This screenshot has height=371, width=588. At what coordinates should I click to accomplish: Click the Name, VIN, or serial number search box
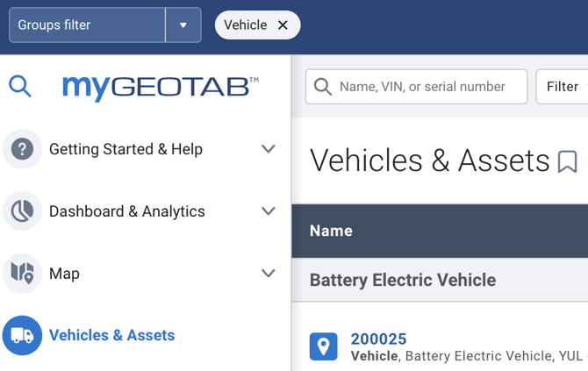coord(416,87)
